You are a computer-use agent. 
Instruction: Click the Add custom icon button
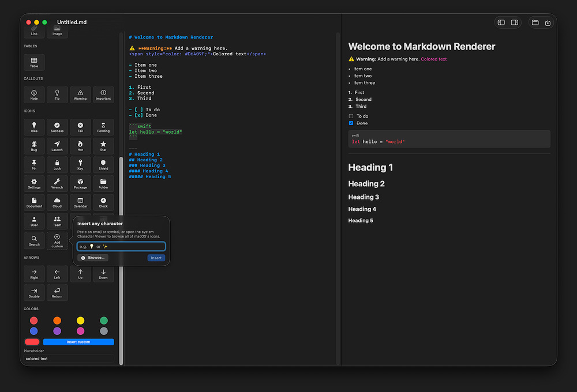point(57,241)
